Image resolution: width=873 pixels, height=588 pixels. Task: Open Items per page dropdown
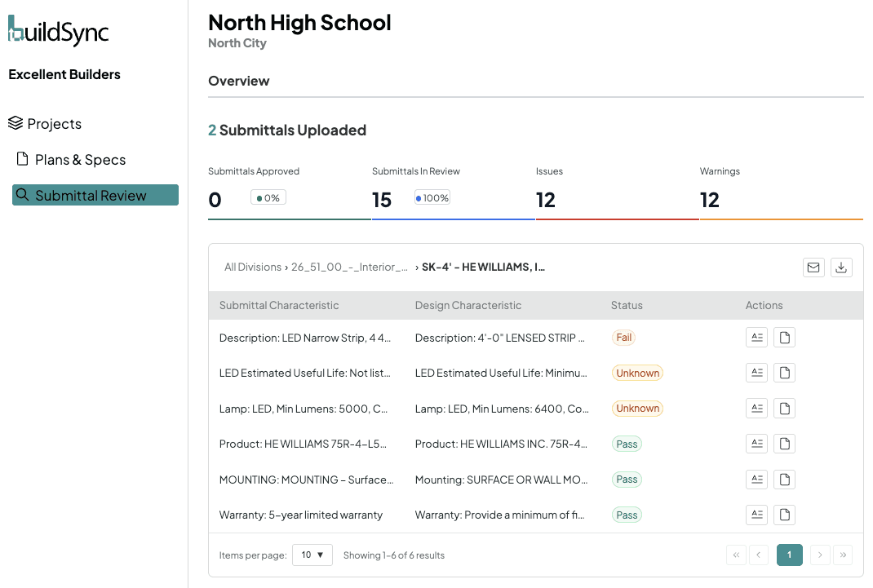tap(312, 555)
